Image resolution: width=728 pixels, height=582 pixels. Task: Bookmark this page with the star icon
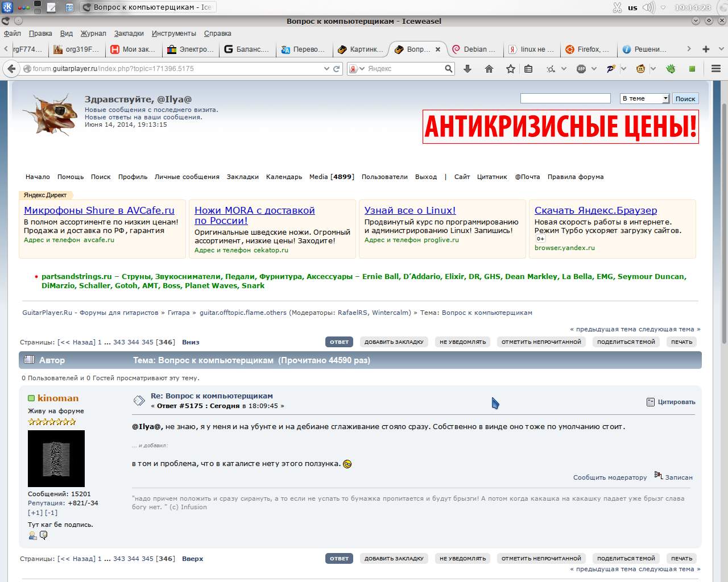pos(511,69)
